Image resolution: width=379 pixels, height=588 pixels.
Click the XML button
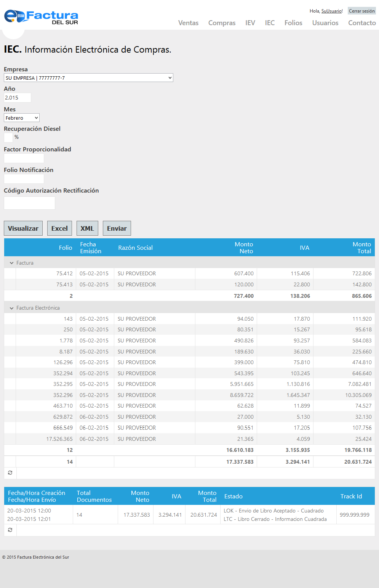tap(87, 228)
